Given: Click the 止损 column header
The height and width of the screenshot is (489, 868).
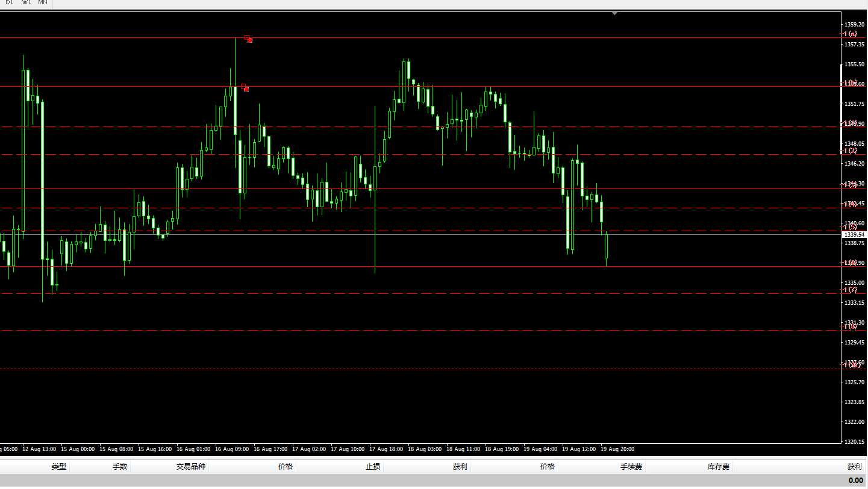Looking at the screenshot, I should tap(373, 467).
